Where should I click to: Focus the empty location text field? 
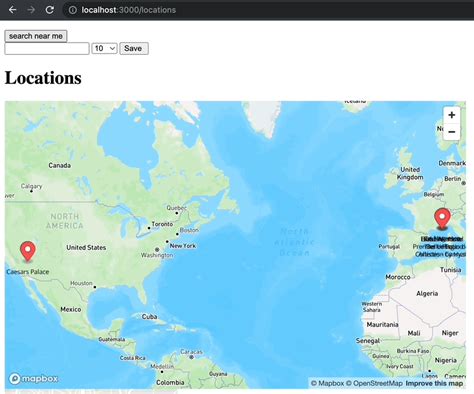point(47,48)
